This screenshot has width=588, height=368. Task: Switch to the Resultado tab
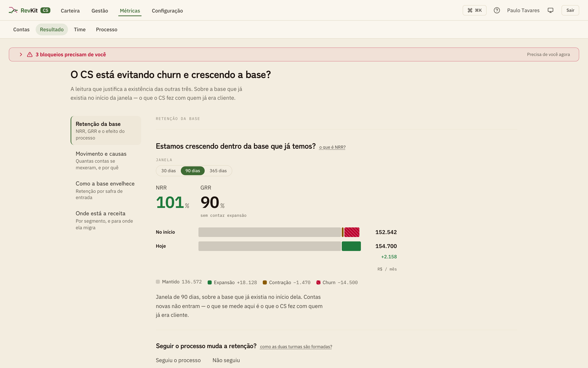[52, 29]
